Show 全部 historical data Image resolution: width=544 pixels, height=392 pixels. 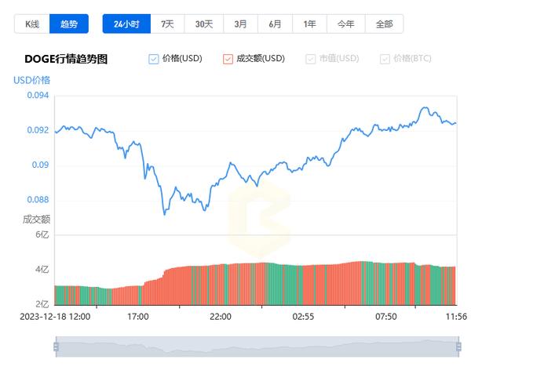tap(384, 24)
